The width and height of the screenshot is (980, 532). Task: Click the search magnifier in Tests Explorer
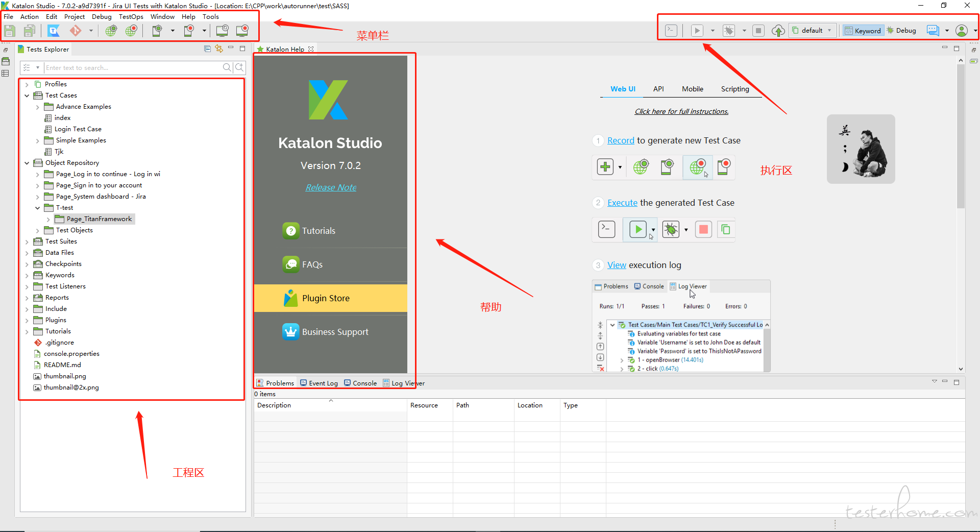tap(227, 67)
